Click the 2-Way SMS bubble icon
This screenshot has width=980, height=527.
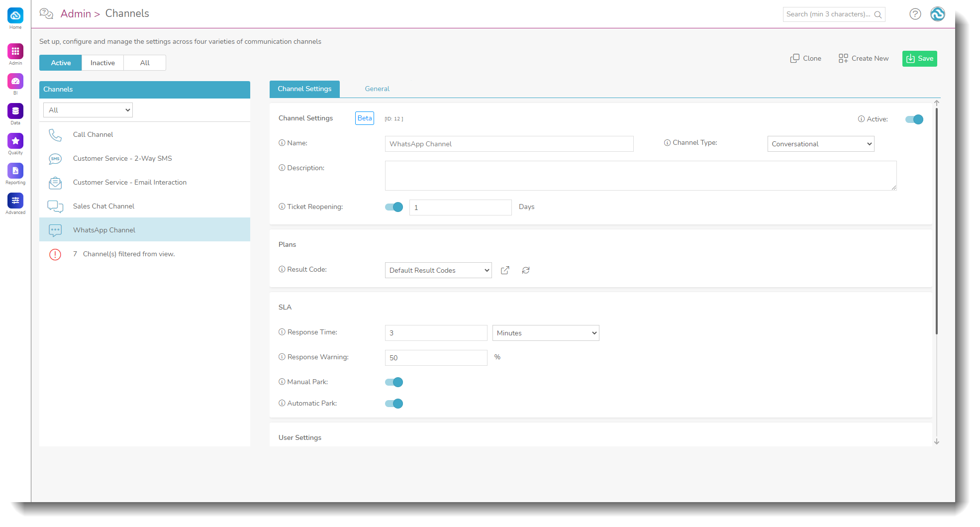click(55, 159)
